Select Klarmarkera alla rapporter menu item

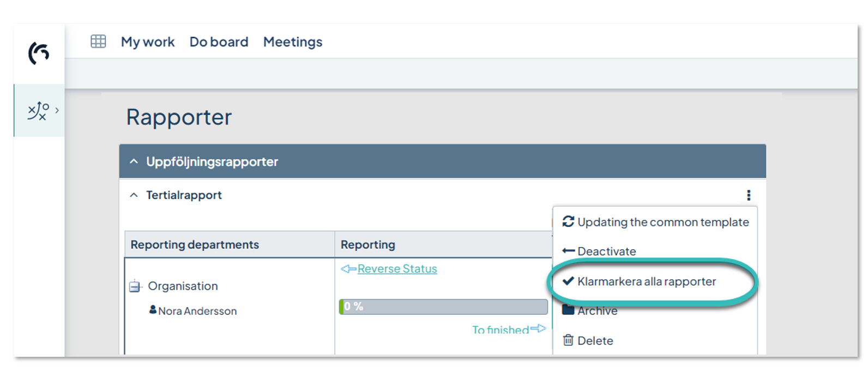coord(646,282)
